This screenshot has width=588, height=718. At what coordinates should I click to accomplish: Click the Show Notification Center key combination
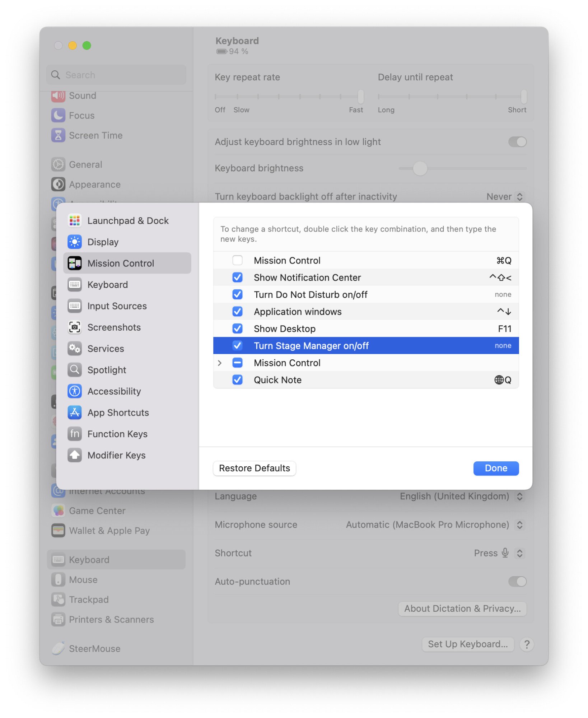(500, 278)
